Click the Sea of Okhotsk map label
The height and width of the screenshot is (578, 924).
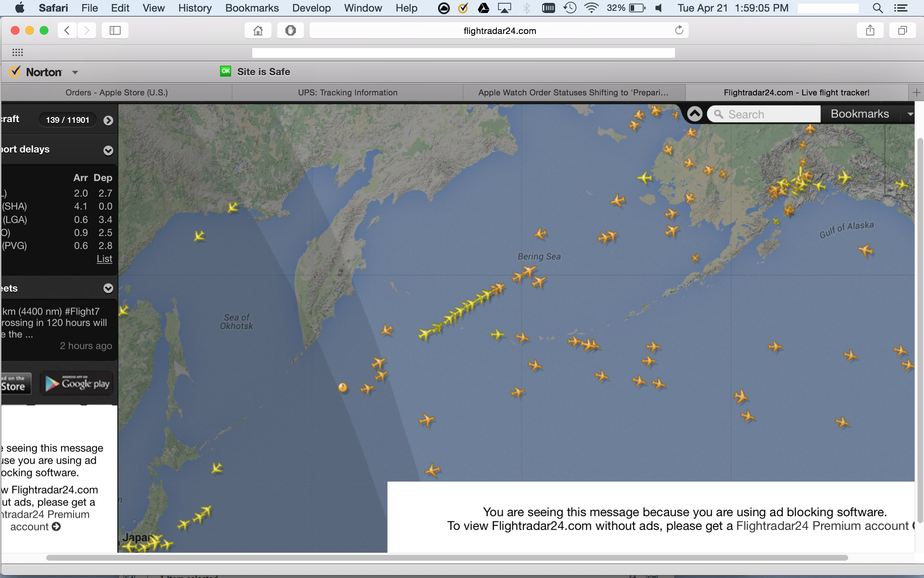click(x=237, y=322)
